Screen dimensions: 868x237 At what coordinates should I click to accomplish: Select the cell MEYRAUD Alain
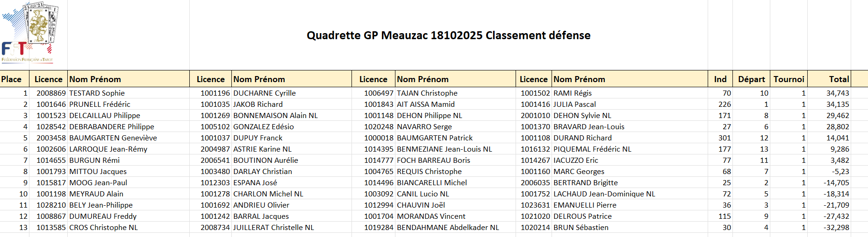pyautogui.click(x=96, y=194)
